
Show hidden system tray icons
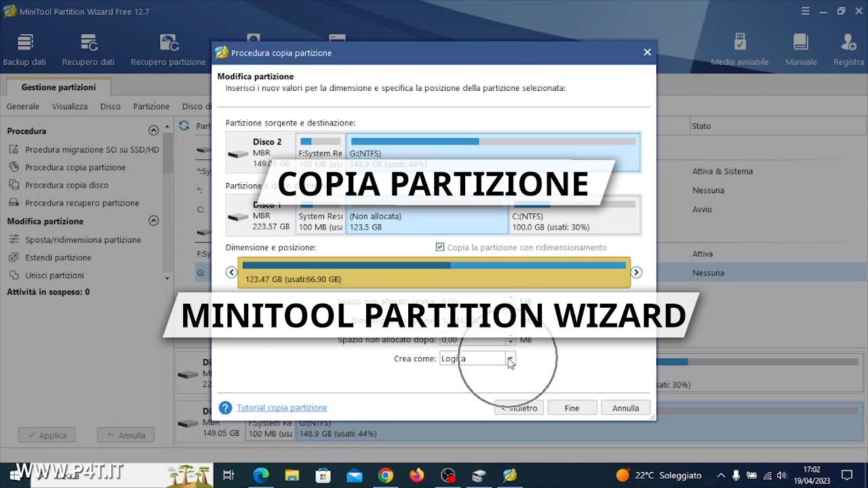(720, 475)
